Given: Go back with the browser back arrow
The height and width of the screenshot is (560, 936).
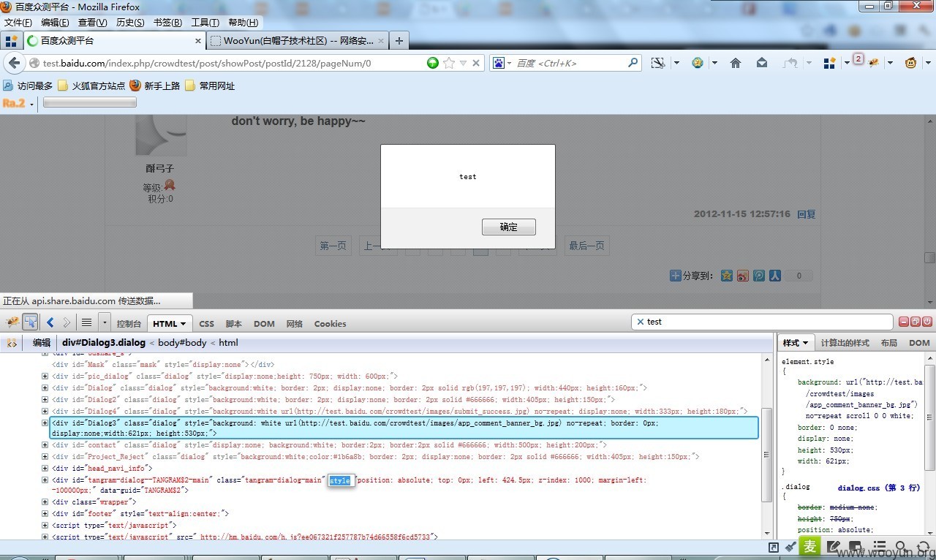Looking at the screenshot, I should pyautogui.click(x=14, y=64).
